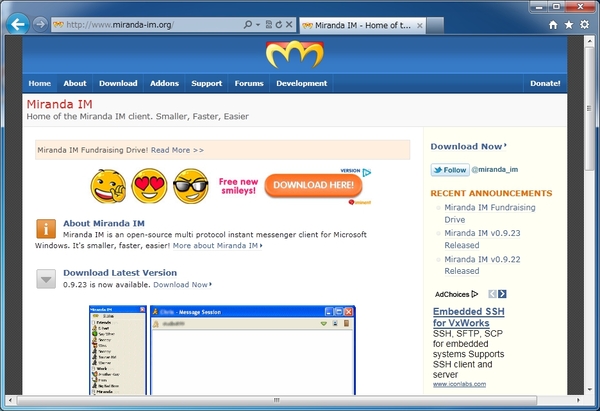The image size is (600, 411).
Task: Click the orange info icon beside About
Action: (x=46, y=229)
